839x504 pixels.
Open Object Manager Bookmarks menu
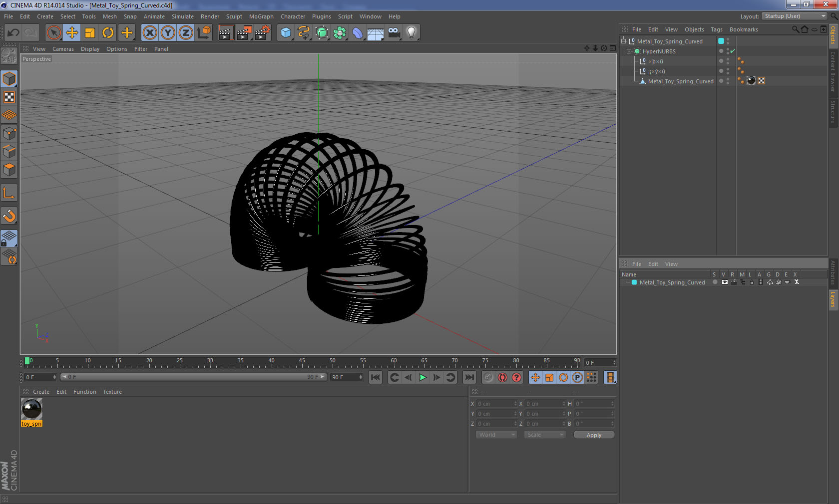coord(744,29)
